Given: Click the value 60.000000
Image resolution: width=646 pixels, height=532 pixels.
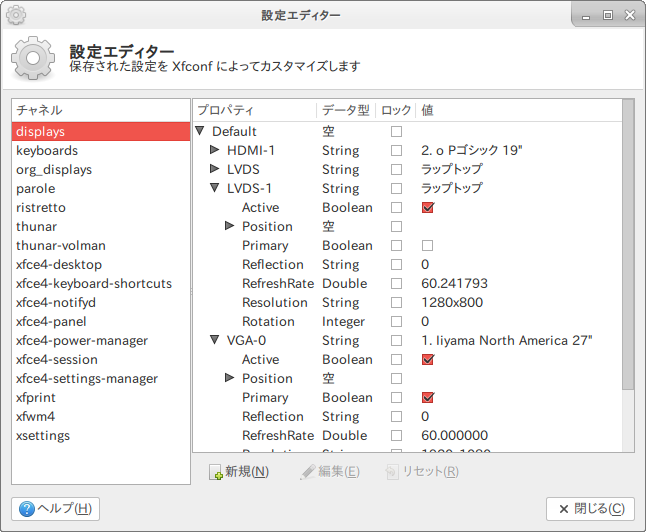Looking at the screenshot, I should (454, 436).
